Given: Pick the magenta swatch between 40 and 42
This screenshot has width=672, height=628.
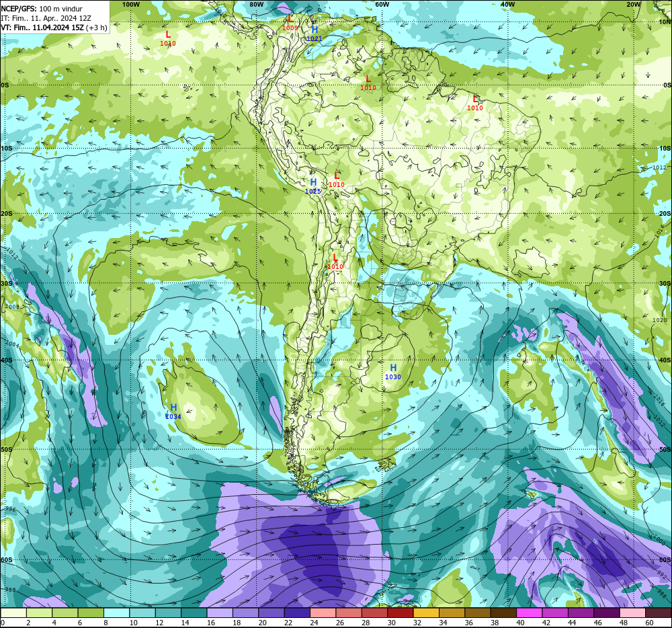Looking at the screenshot, I should click(x=530, y=613).
